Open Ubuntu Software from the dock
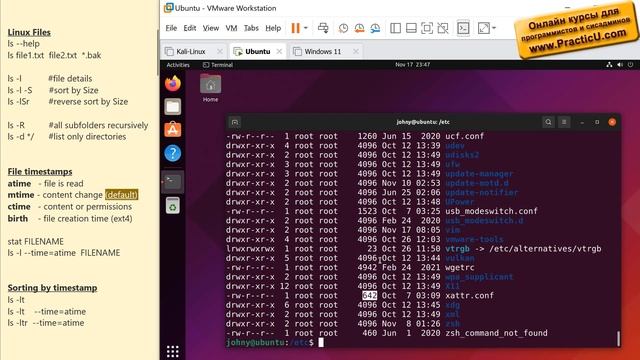Image resolution: width=640 pixels, height=360 pixels. [x=173, y=130]
